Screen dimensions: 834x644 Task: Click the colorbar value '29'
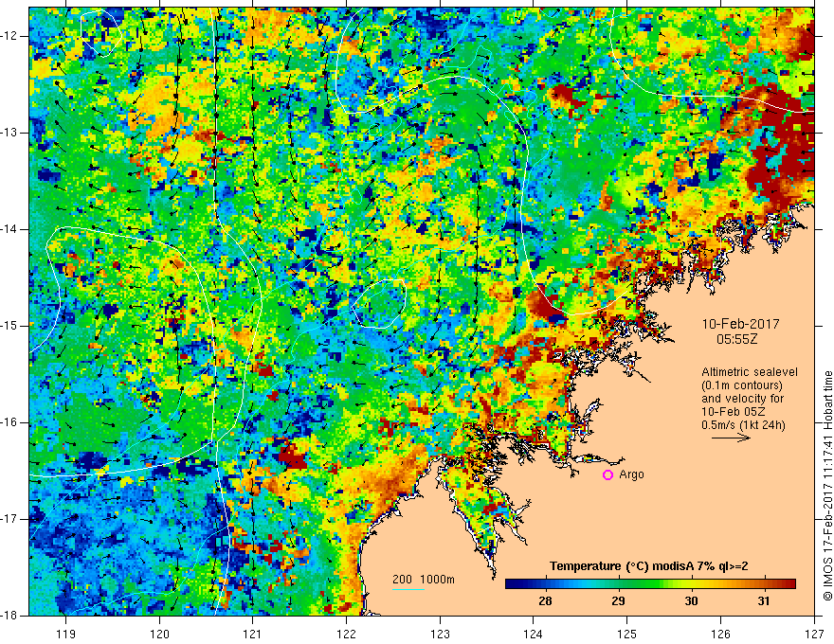[618, 601]
